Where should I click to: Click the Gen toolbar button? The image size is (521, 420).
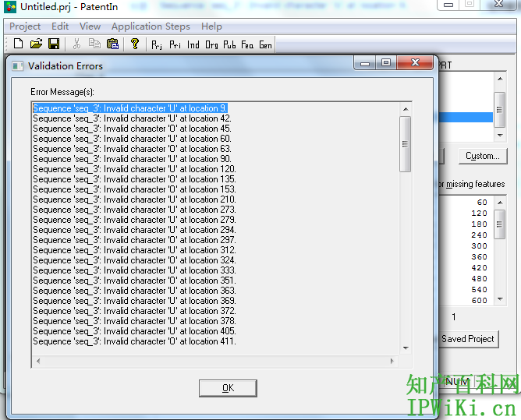265,44
